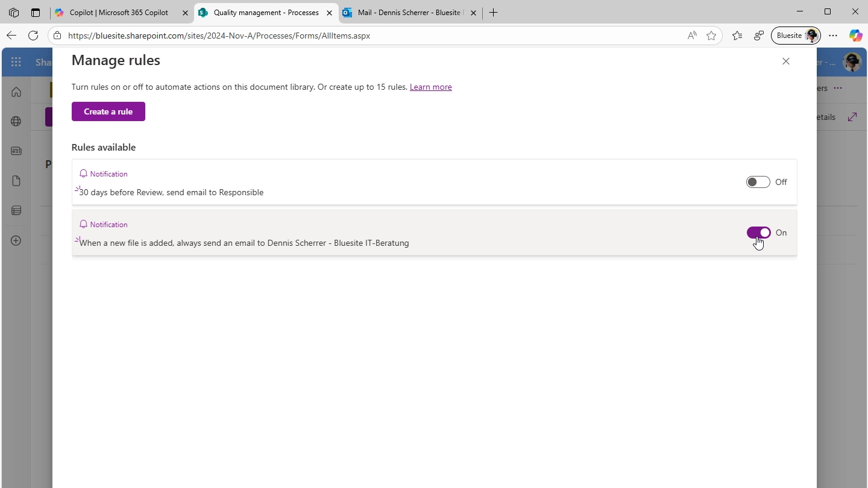The image size is (868, 488).
Task: Open My sites globe icon in sidebar
Action: tap(16, 121)
